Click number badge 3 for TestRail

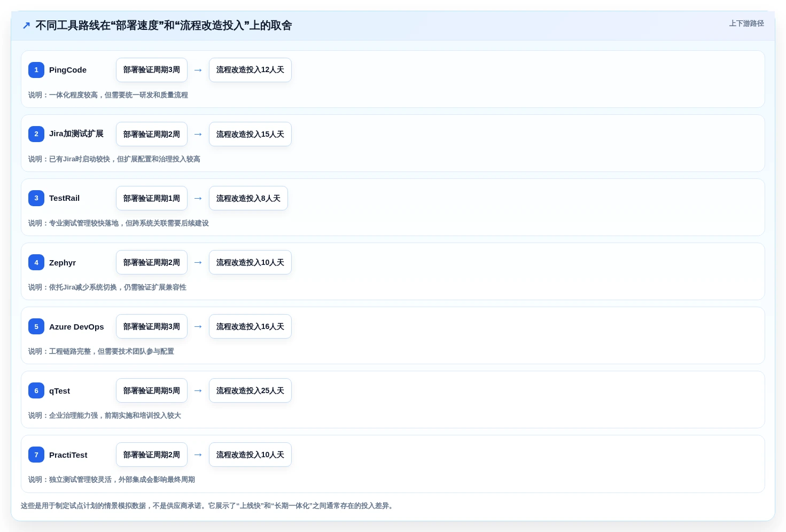tap(36, 198)
